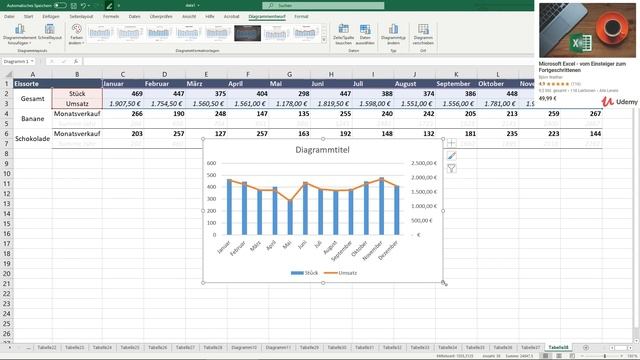640x360 pixels.
Task: Click the 1.907,50 € Umsatz cell
Action: click(x=123, y=104)
